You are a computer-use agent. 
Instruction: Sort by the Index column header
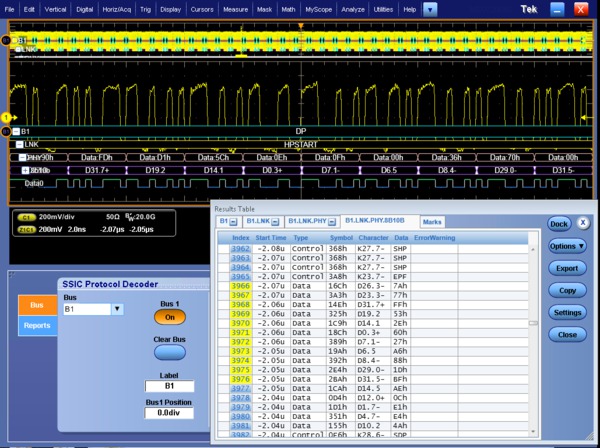click(x=240, y=238)
